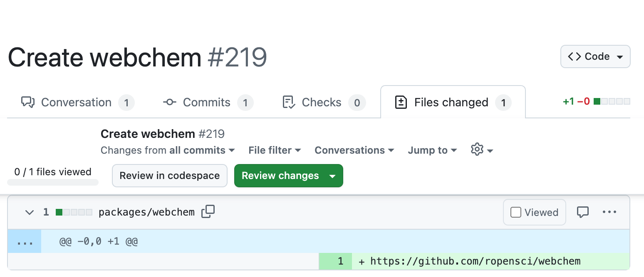The image size is (644, 277).
Task: Collapse the packages/webchem file diff
Action: 29,212
